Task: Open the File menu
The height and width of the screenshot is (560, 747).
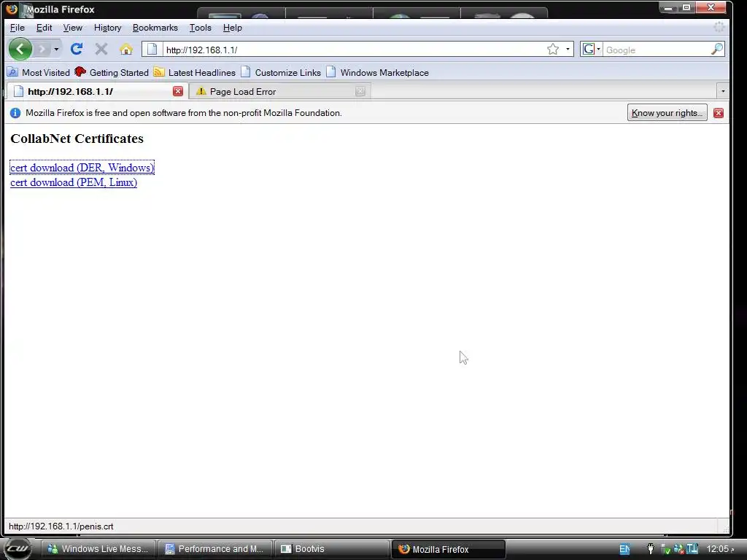Action: coord(18,28)
